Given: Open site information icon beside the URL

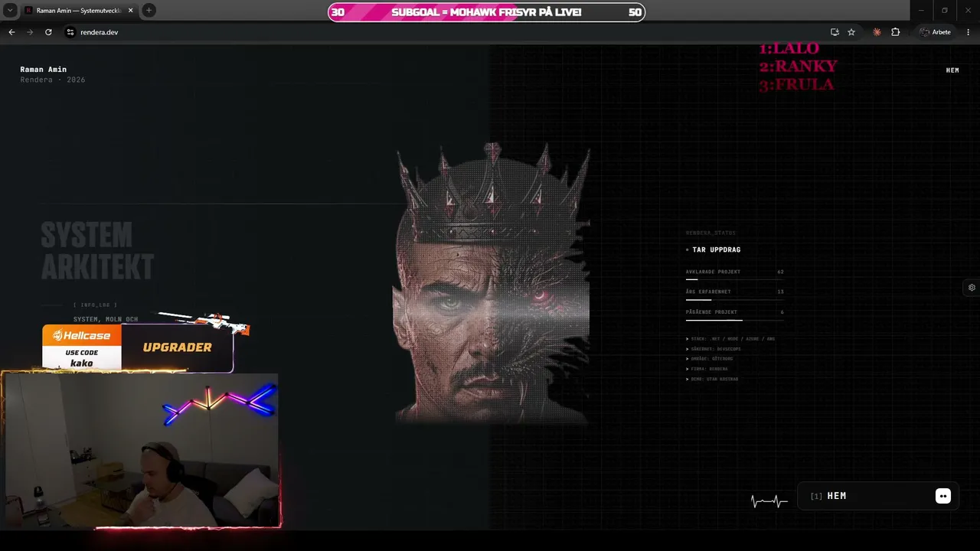Looking at the screenshot, I should 70,32.
